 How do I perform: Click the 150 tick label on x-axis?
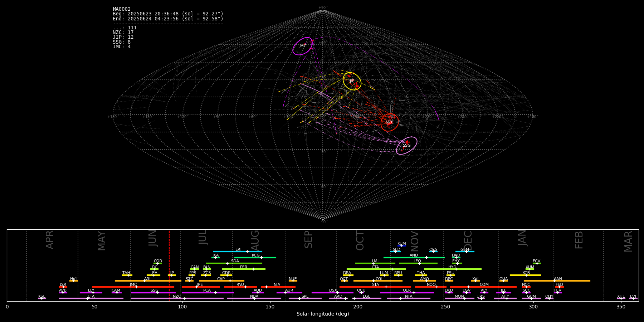pyautogui.click(x=270, y=307)
